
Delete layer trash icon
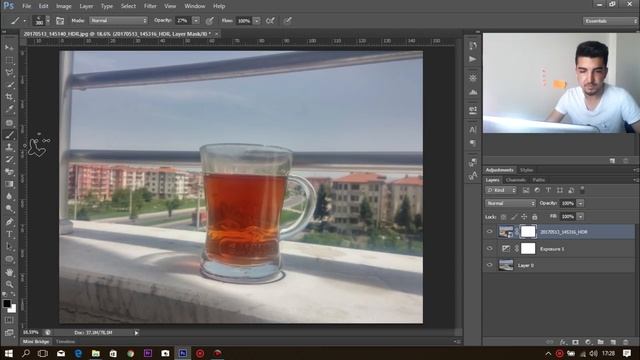click(x=626, y=342)
